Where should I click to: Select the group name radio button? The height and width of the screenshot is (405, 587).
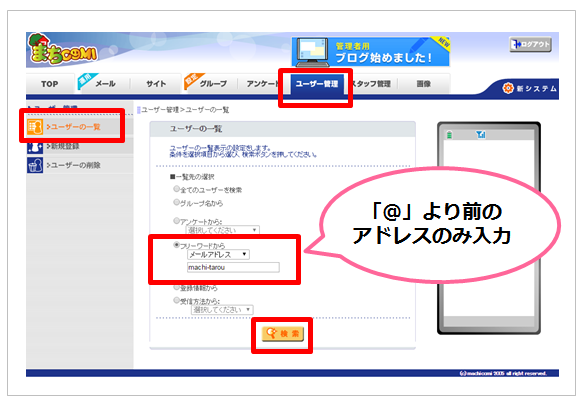click(176, 202)
